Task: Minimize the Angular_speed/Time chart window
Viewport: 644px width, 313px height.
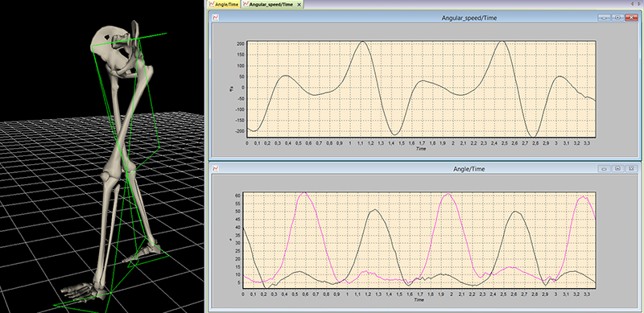Action: click(x=605, y=18)
